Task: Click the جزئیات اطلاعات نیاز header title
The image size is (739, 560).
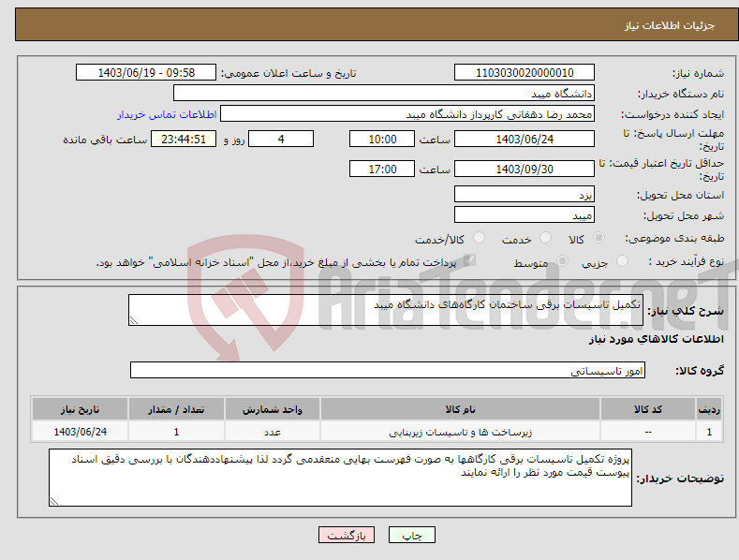Action: pos(670,25)
